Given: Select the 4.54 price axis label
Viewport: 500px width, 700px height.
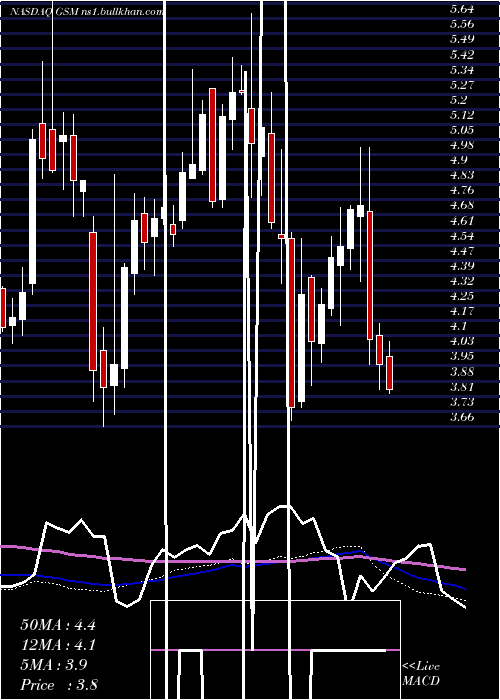Looking at the screenshot, I should [462, 236].
